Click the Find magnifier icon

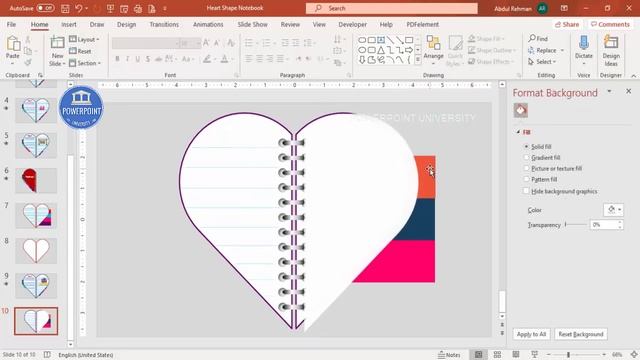click(x=532, y=38)
